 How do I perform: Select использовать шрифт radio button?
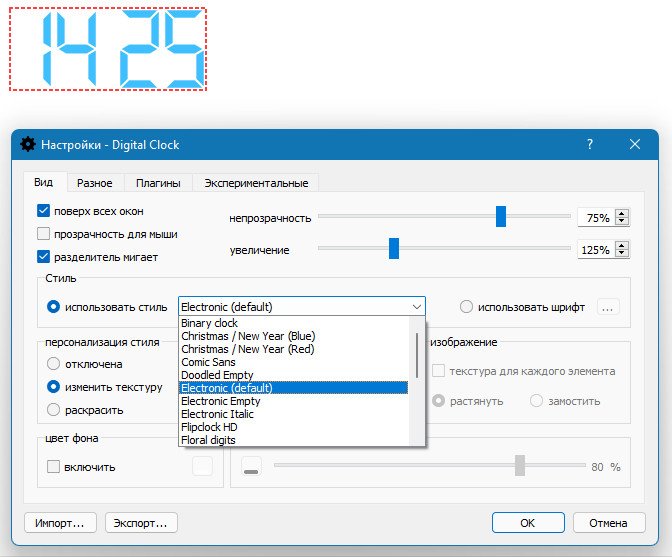[x=466, y=307]
